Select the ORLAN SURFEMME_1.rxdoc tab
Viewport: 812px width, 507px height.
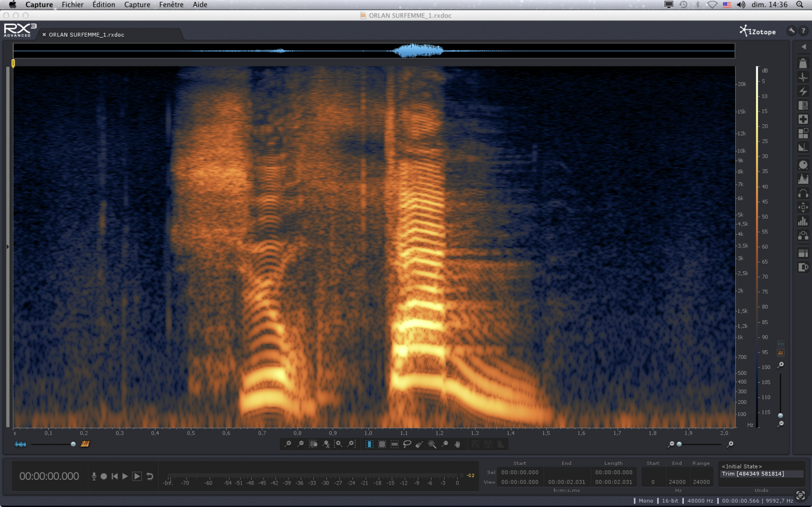(86, 35)
